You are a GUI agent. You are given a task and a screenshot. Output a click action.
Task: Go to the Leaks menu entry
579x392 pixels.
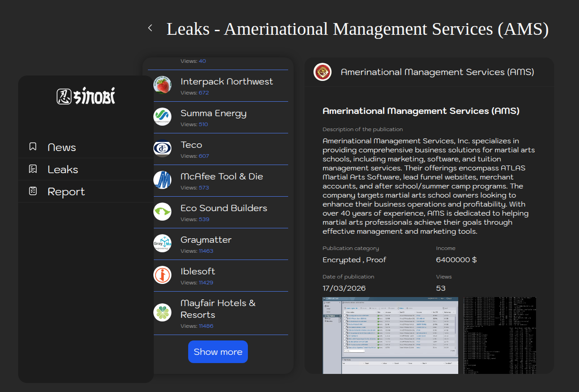(63, 170)
